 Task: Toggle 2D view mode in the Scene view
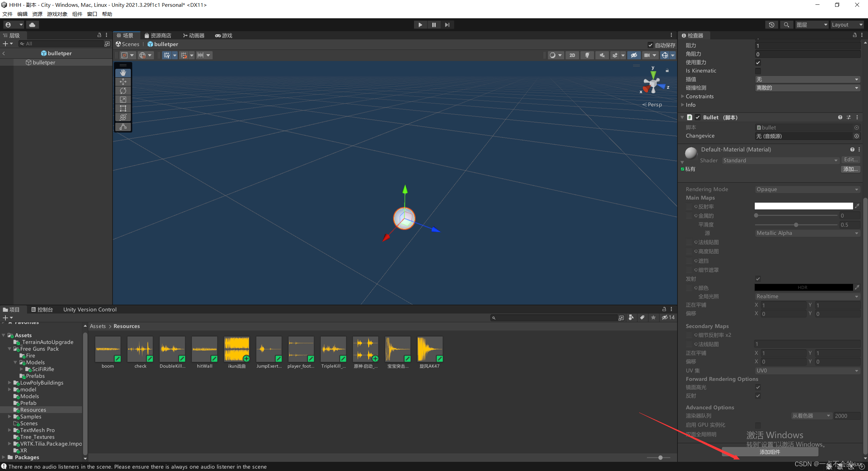tap(572, 55)
